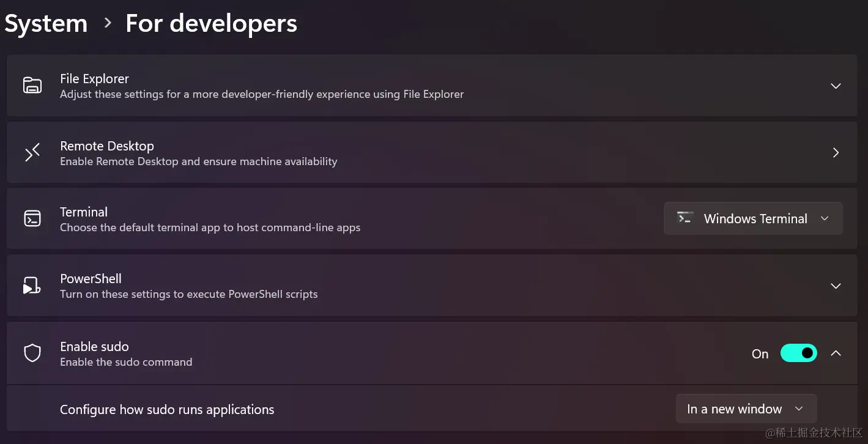This screenshot has width=868, height=444.
Task: Select the Enable sudo shield row
Action: [x=367, y=353]
